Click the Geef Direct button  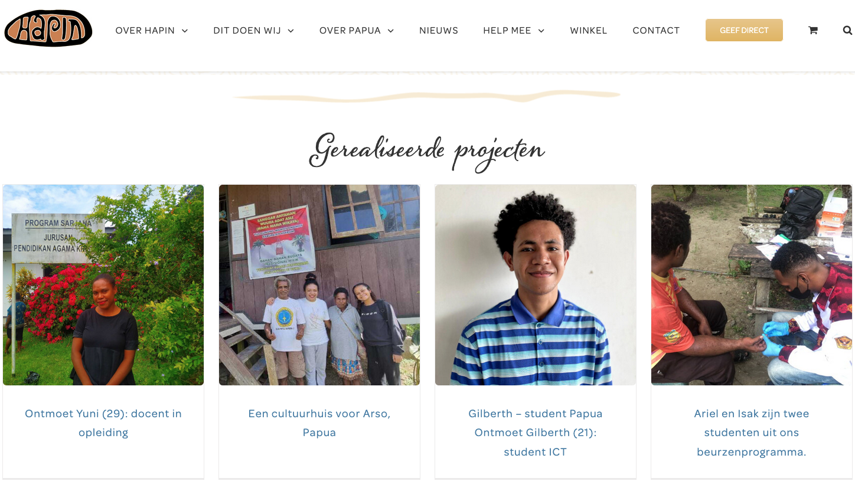(x=744, y=30)
